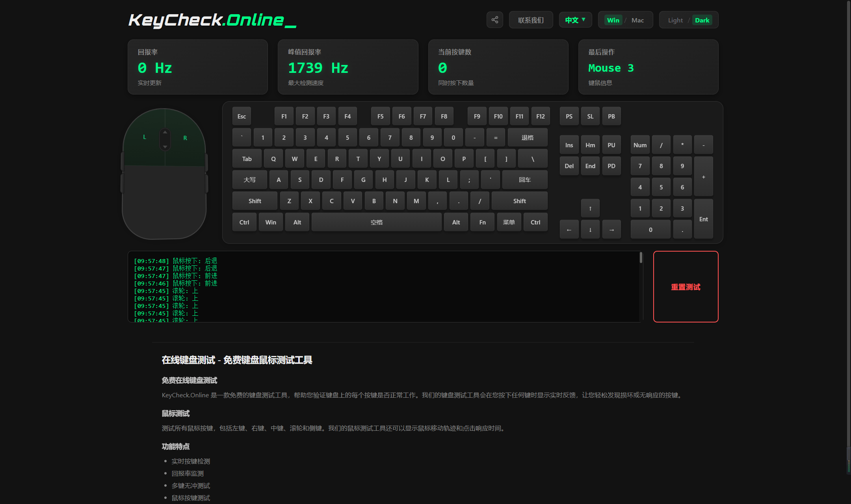The height and width of the screenshot is (504, 851).
Task: Click the up arrow key
Action: pyautogui.click(x=590, y=208)
